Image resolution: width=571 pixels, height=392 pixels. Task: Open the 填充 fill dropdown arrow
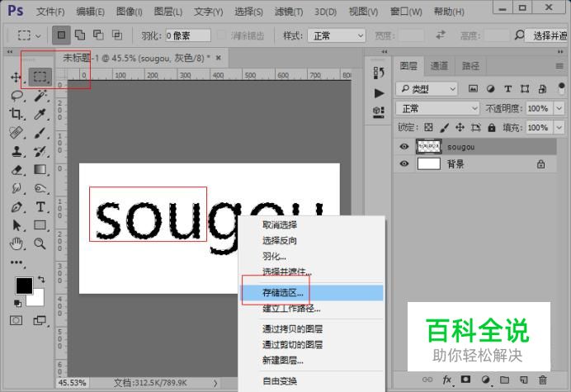coord(559,128)
